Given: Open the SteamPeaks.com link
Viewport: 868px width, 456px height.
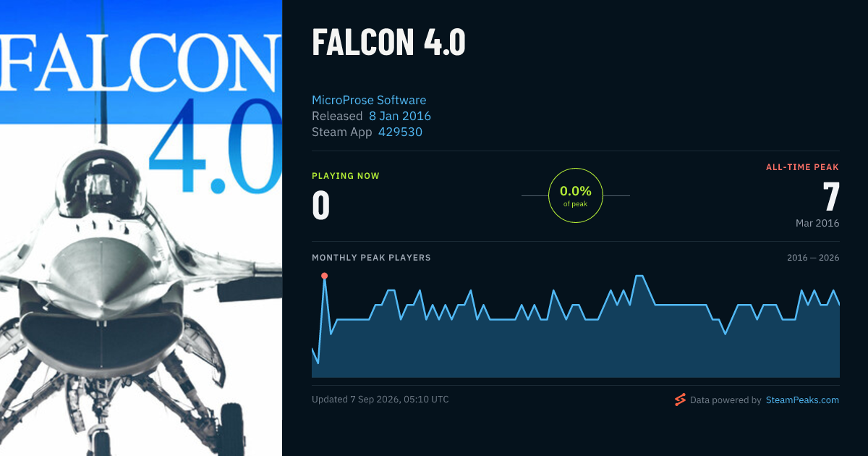Looking at the screenshot, I should click(x=802, y=400).
